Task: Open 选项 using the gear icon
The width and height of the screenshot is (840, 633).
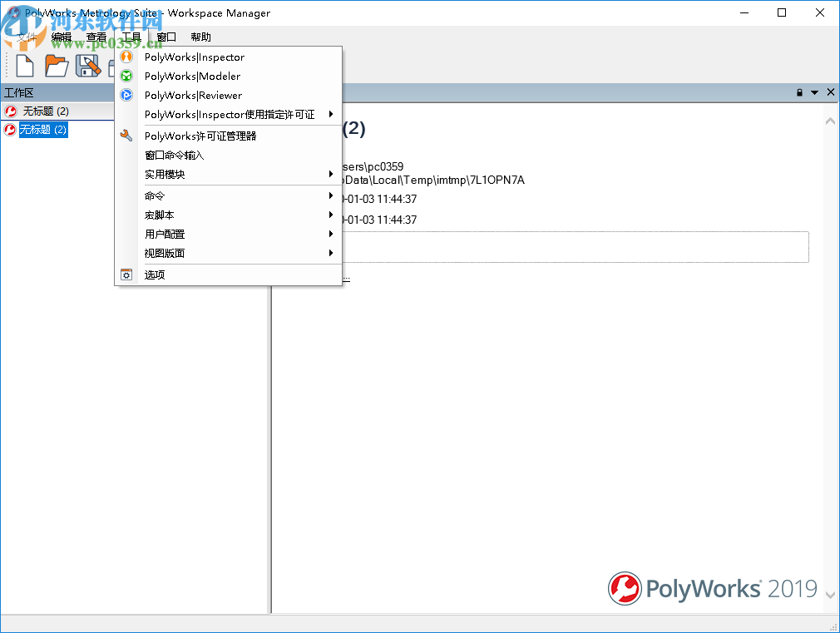Action: (126, 273)
